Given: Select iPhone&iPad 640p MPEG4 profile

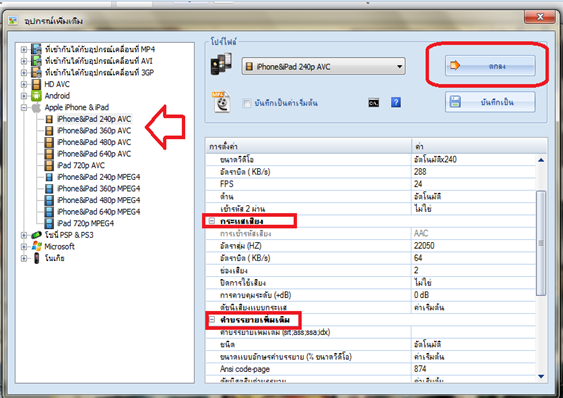Looking at the screenshot, I should pos(99,212).
